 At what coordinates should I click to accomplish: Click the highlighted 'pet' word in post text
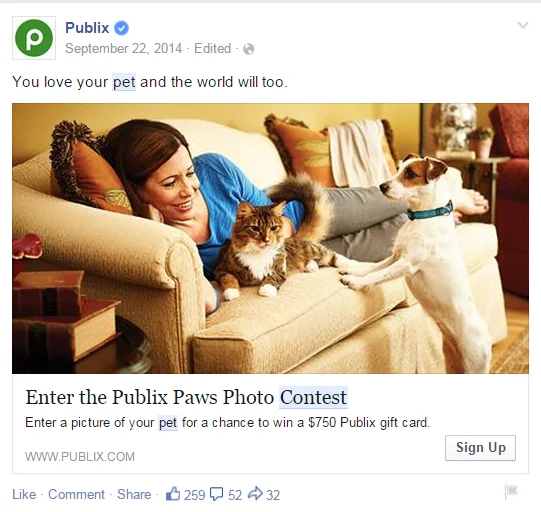click(x=124, y=82)
